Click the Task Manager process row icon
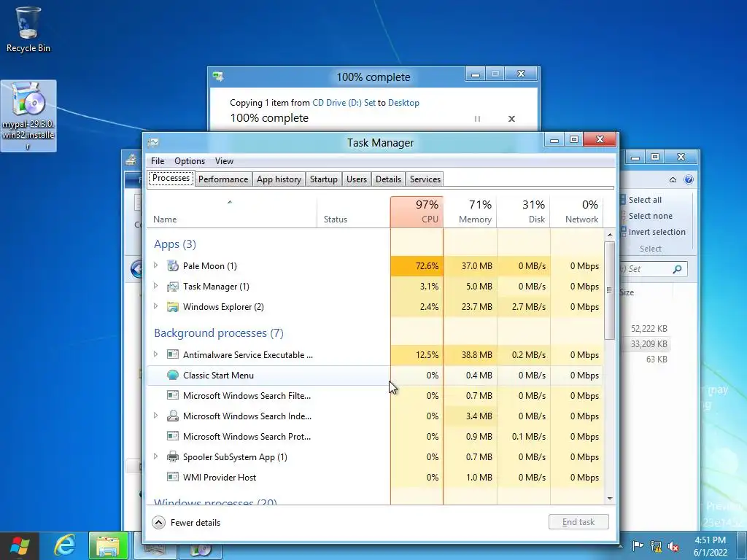Image resolution: width=747 pixels, height=560 pixels. tap(172, 286)
